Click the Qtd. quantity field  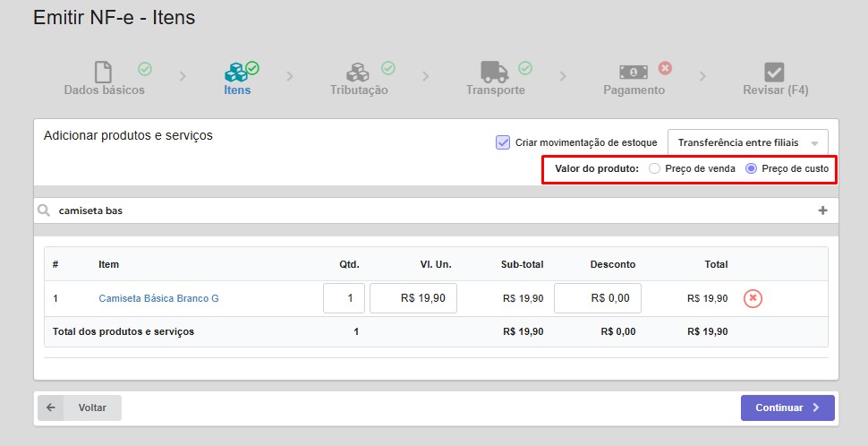pos(344,298)
